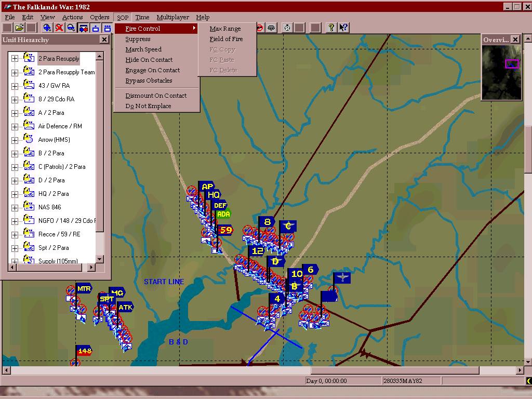532x399 pixels.
Task: Click the moon icon in status bar
Action: click(x=528, y=381)
